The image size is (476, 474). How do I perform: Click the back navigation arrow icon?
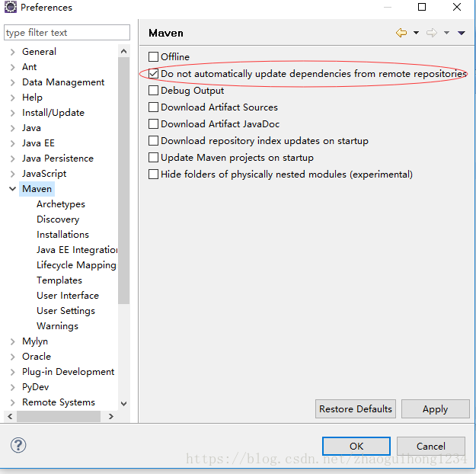pyautogui.click(x=401, y=33)
